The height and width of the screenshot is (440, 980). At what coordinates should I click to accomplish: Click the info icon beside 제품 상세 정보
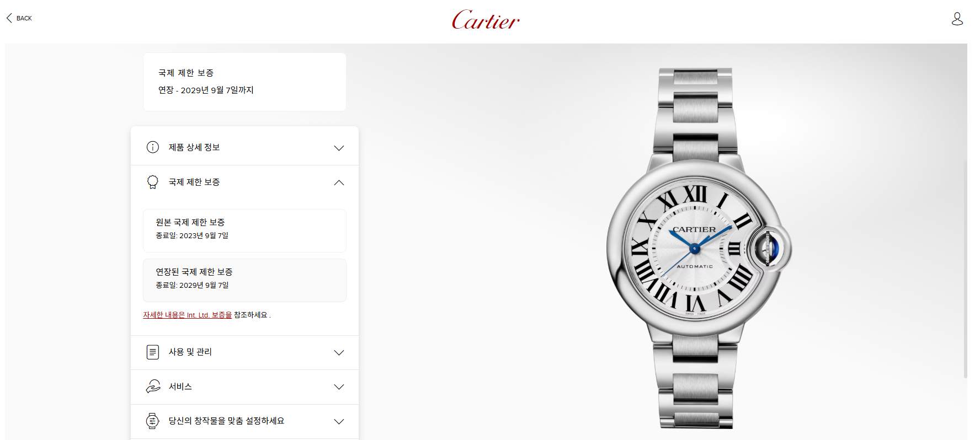(153, 147)
